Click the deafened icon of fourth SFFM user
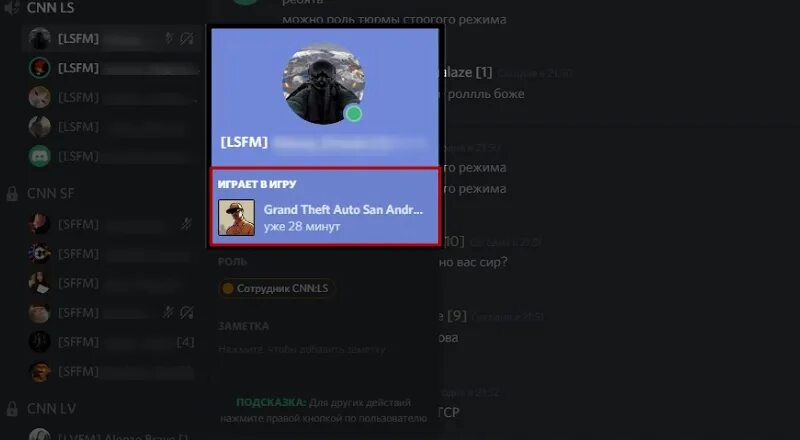The image size is (800, 440). coord(187,312)
